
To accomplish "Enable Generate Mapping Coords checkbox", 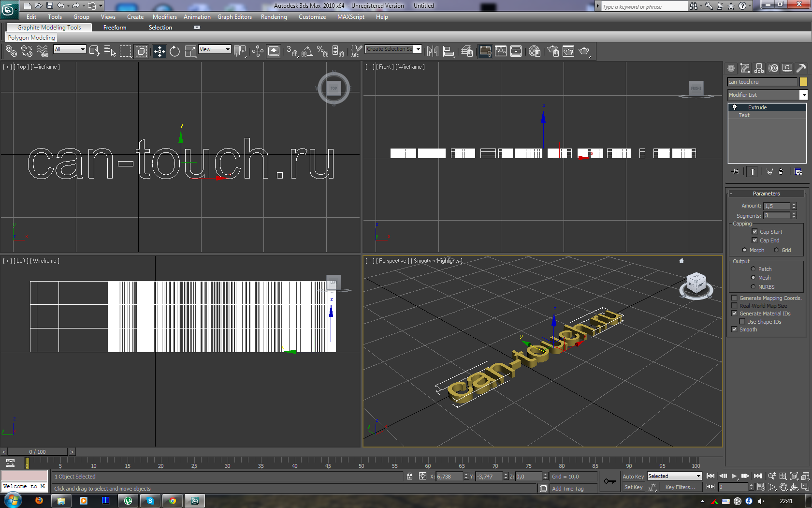I will click(x=735, y=298).
